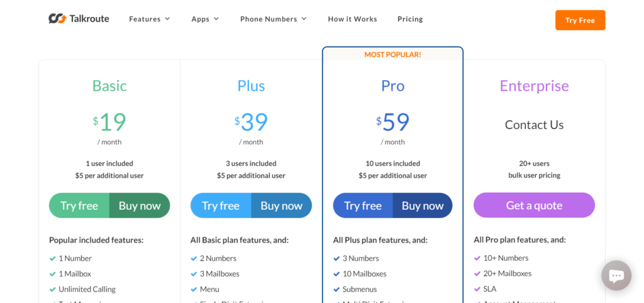Click Buy now on Pro plan
The image size is (644, 303).
(423, 205)
